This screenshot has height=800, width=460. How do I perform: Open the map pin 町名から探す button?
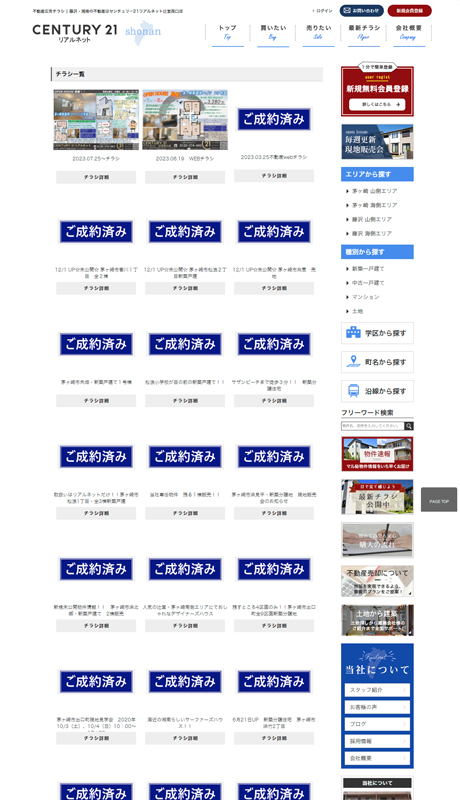377,362
